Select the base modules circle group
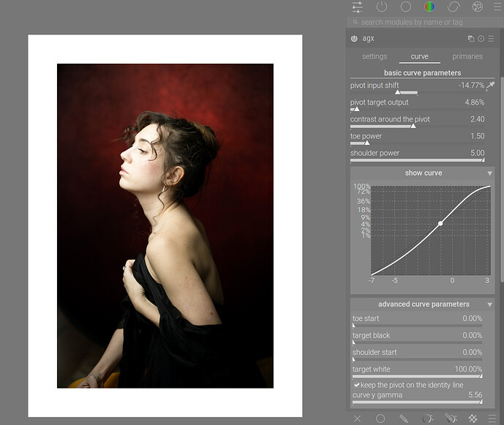This screenshot has width=504, height=425. pos(405,7)
